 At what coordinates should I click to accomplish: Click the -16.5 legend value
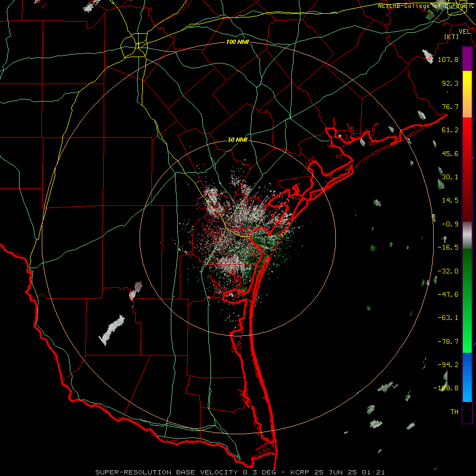click(448, 248)
